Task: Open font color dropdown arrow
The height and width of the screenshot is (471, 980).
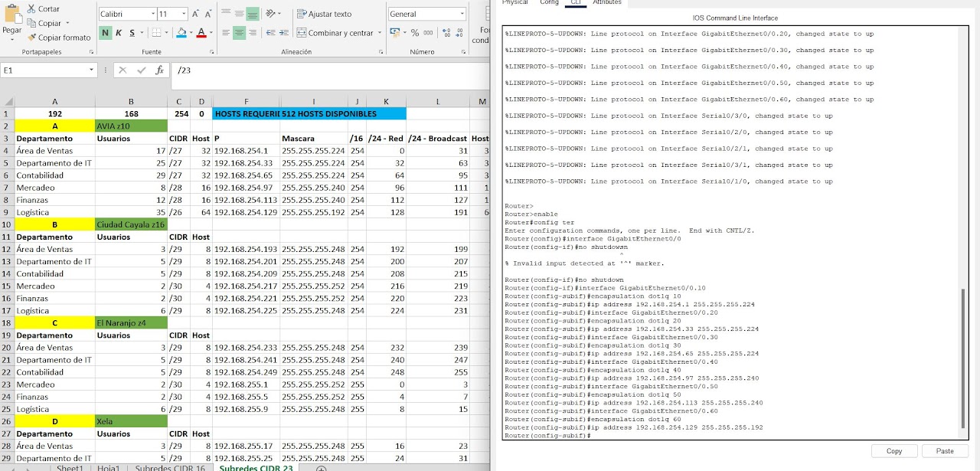Action: coord(211,33)
